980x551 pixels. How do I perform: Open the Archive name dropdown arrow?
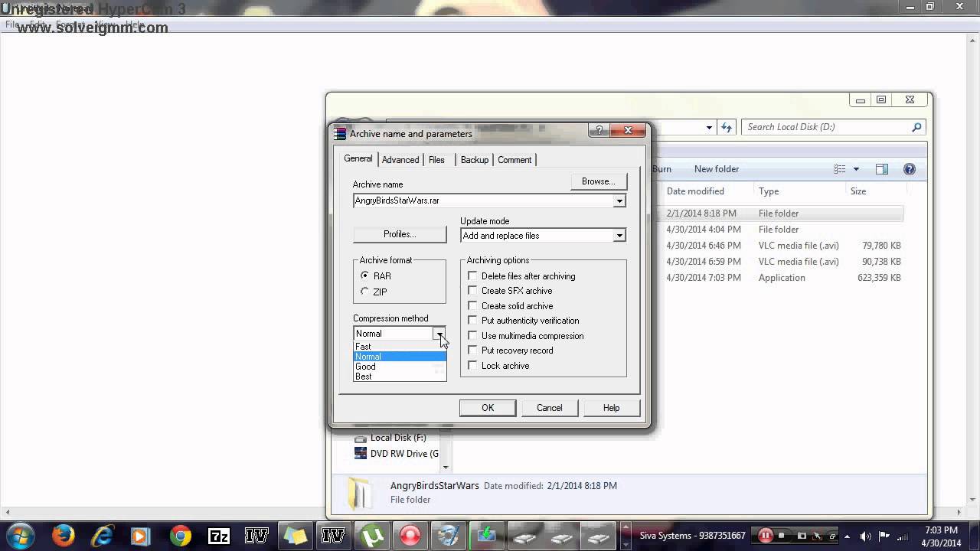(x=619, y=201)
